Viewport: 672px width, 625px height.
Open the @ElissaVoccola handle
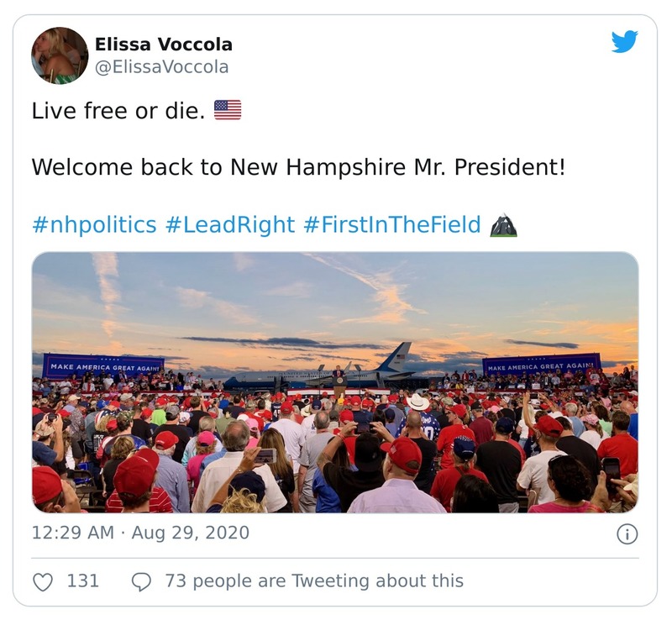point(161,67)
